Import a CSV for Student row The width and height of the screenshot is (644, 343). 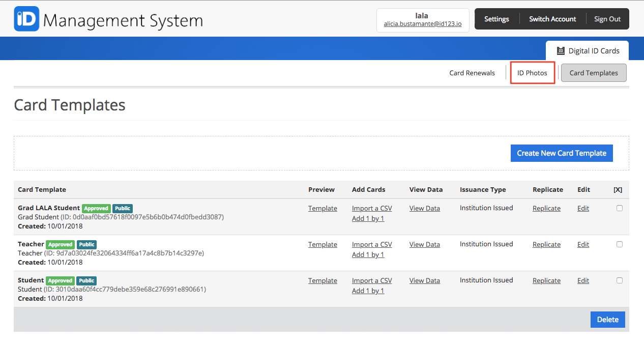point(372,280)
